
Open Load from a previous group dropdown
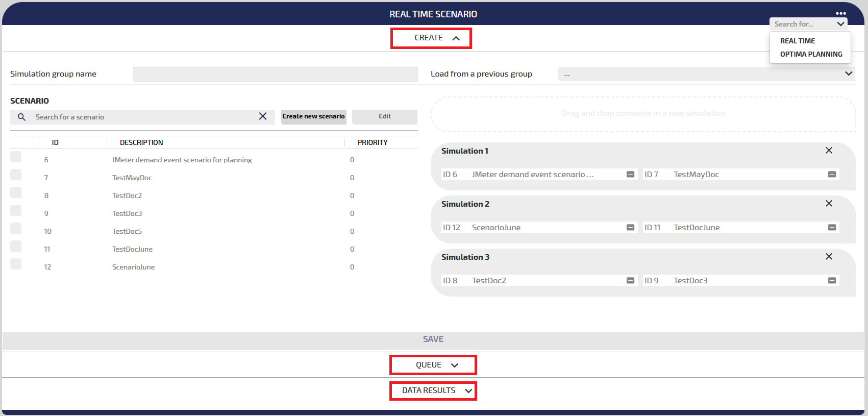point(706,74)
